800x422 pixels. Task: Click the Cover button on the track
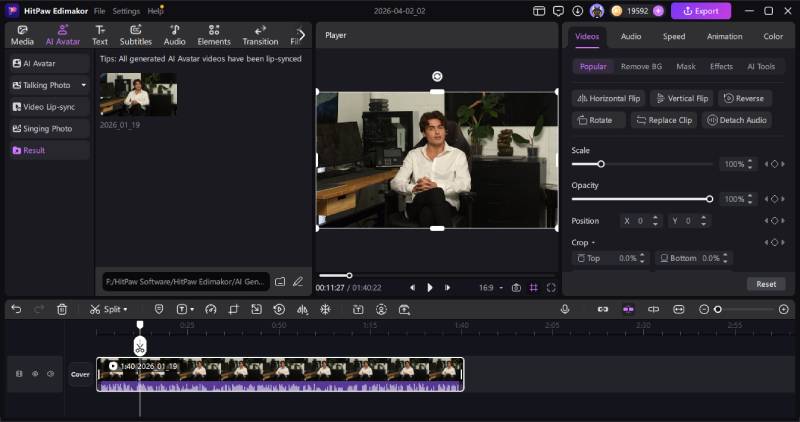[x=80, y=375]
